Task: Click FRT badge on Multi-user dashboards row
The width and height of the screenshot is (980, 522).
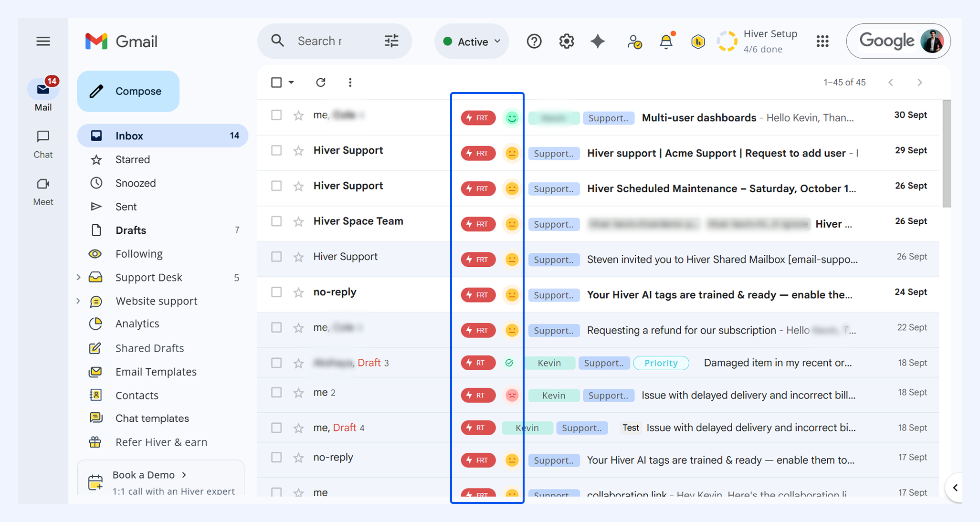Action: (x=478, y=118)
